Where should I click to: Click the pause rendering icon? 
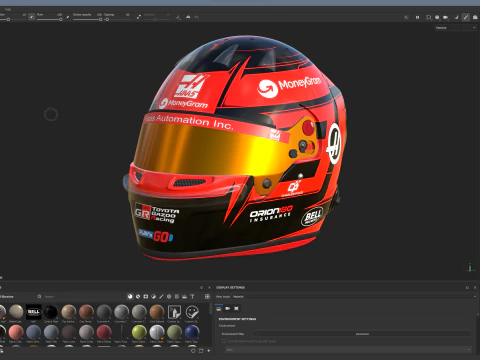(417, 17)
